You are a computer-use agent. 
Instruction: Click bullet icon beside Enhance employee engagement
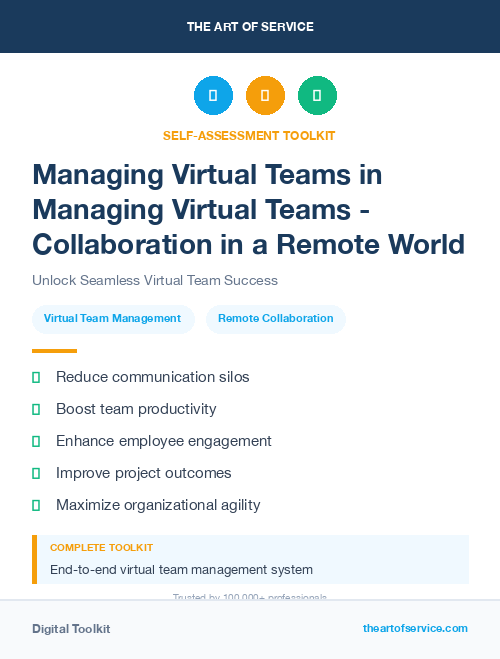point(36,441)
